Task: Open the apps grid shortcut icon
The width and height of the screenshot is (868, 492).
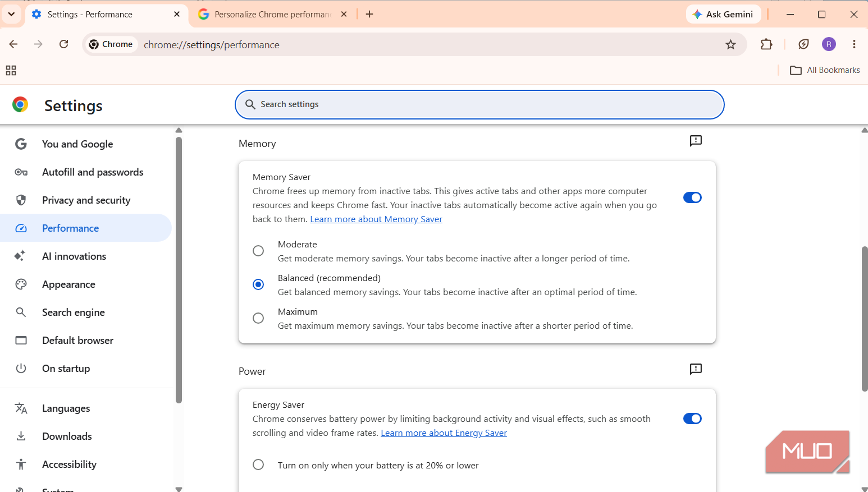Action: pyautogui.click(x=11, y=70)
